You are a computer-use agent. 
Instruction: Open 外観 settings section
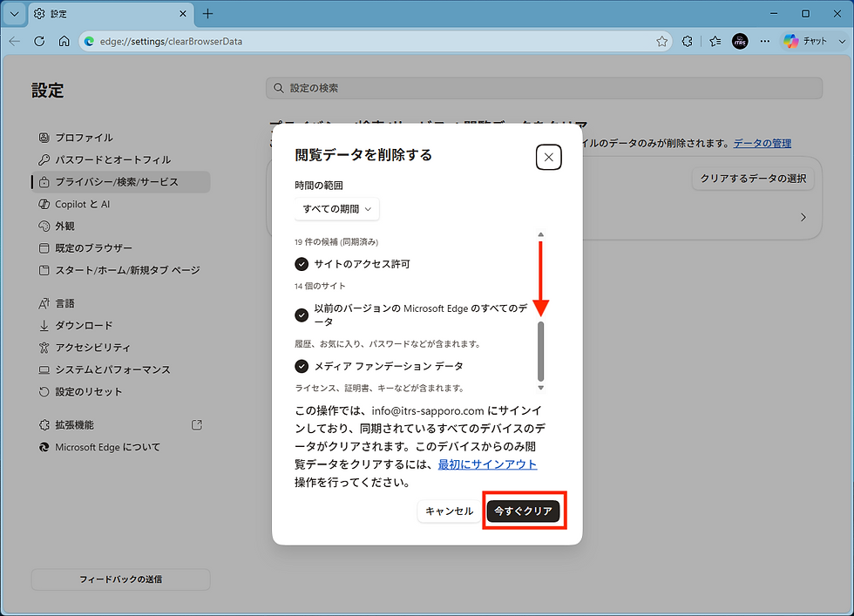click(x=120, y=226)
